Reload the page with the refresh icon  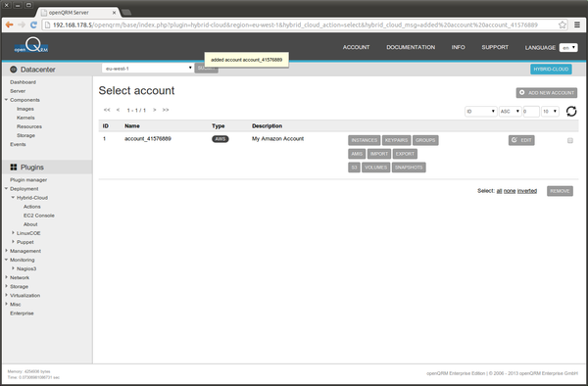(x=33, y=24)
